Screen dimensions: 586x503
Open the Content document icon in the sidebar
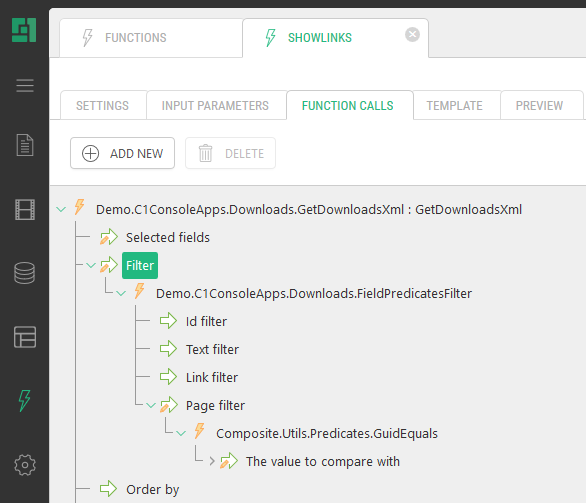[25, 145]
